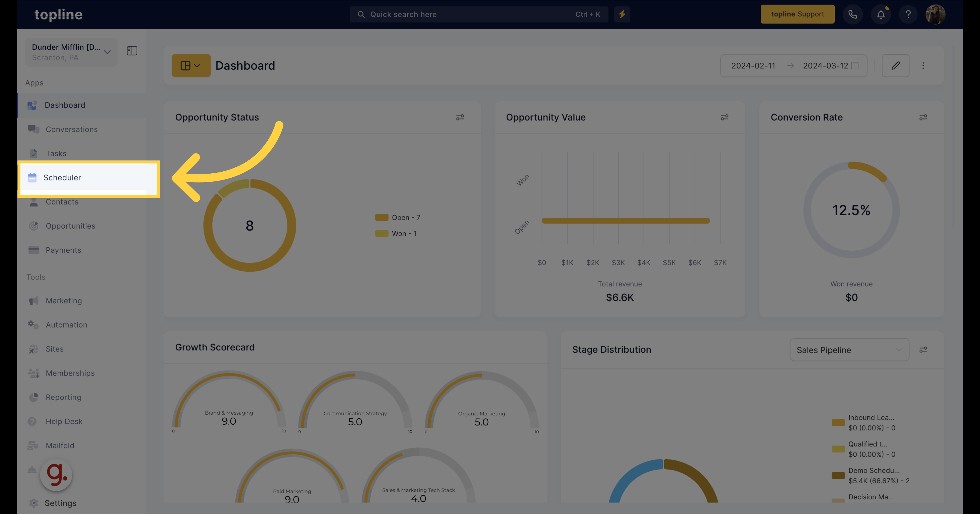The image size is (980, 514).
Task: Open Scheduler in the sidebar
Action: 88,178
